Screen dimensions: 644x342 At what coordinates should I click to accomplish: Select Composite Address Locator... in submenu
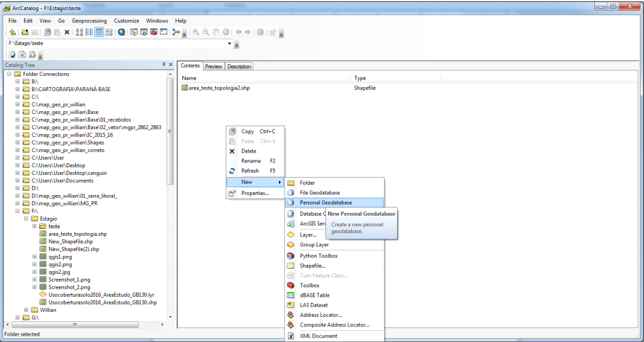coord(334,325)
